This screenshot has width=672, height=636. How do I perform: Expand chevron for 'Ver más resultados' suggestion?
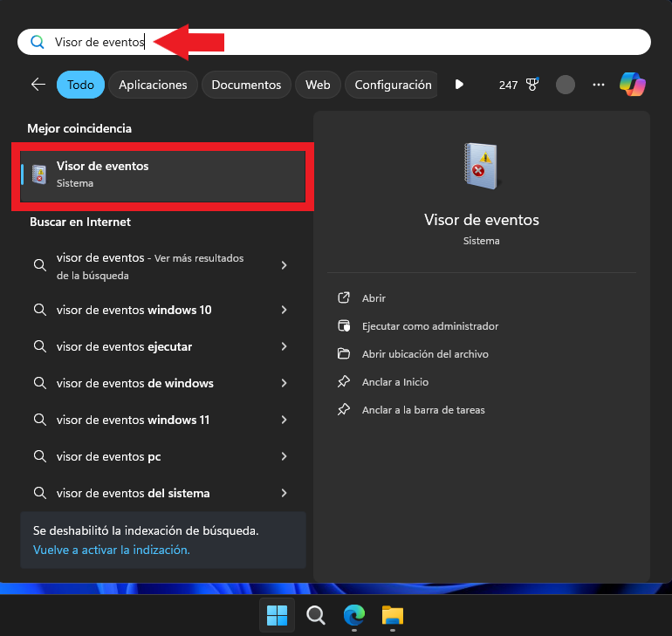(x=285, y=265)
